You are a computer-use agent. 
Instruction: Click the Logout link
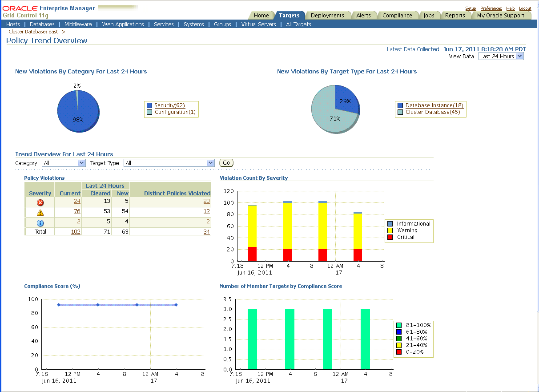click(525, 8)
